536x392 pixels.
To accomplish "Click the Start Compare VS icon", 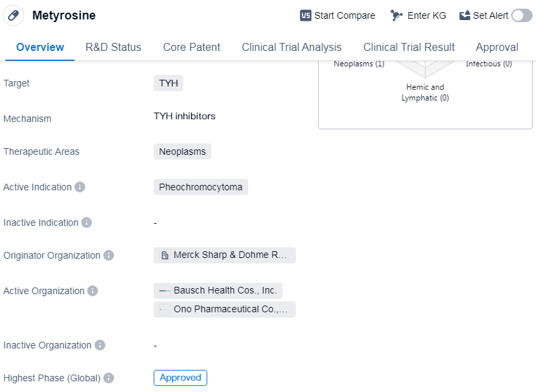I will pos(306,15).
